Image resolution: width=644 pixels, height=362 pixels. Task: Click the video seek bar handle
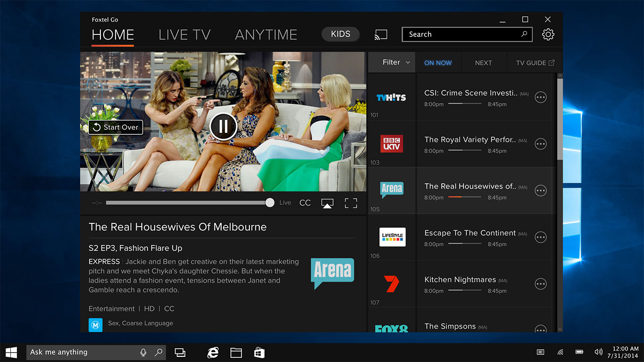point(270,203)
